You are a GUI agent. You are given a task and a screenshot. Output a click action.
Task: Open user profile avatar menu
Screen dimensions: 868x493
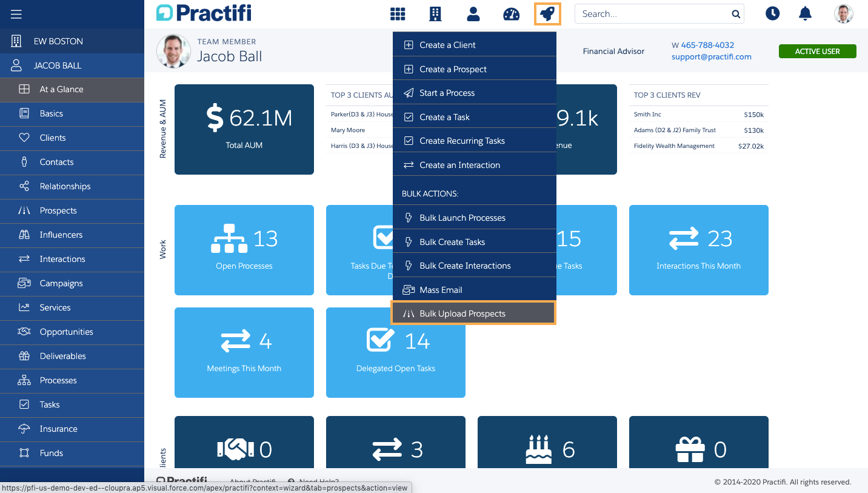click(843, 13)
